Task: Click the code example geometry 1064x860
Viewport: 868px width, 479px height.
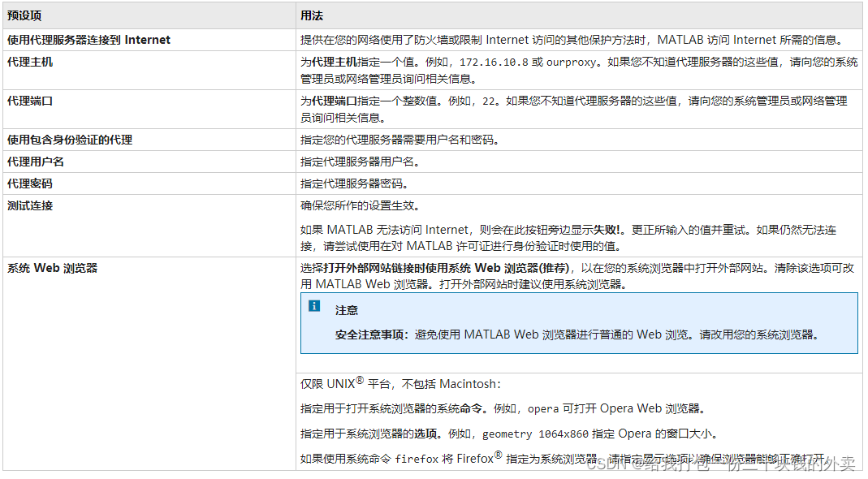Action: tap(535, 434)
